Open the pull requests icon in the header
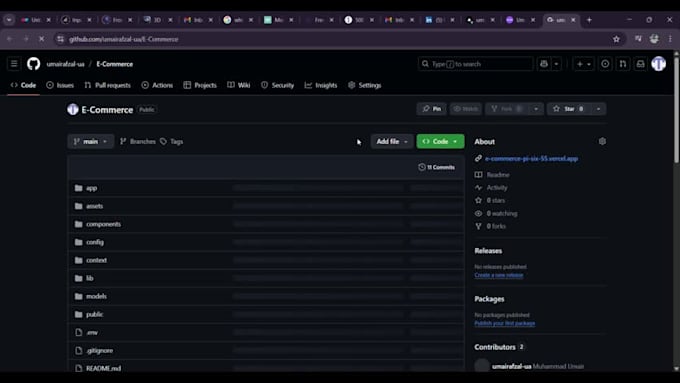 pos(623,64)
